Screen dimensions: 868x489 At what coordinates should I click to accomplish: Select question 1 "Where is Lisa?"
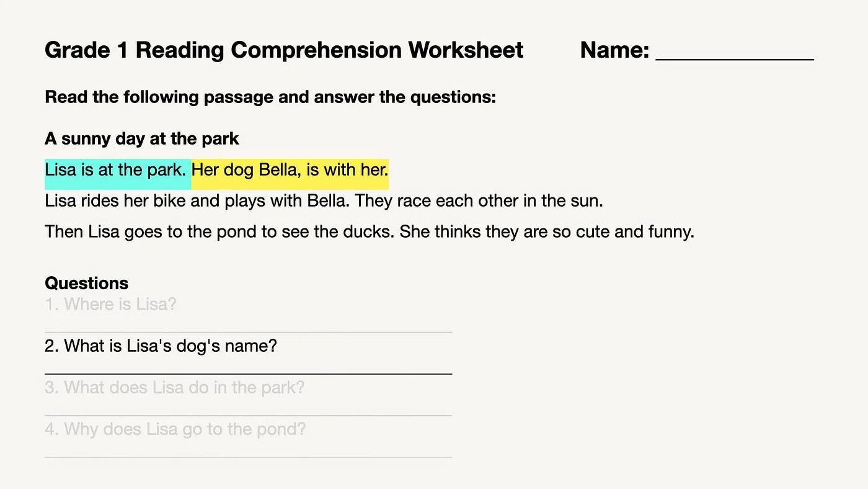(111, 305)
